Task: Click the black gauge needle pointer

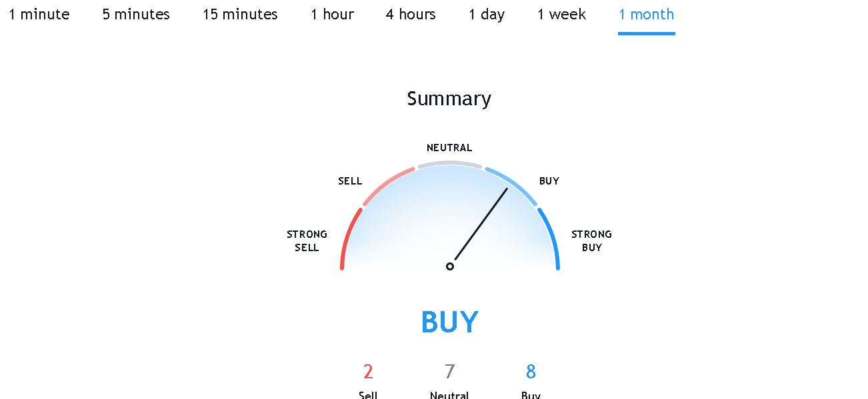Action: (x=481, y=224)
